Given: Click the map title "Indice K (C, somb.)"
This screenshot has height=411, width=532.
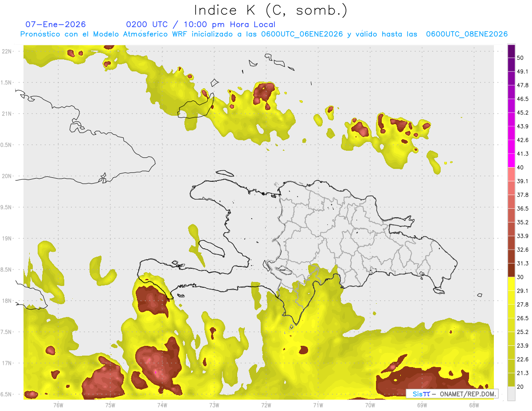Looking at the screenshot, I should 270,10.
